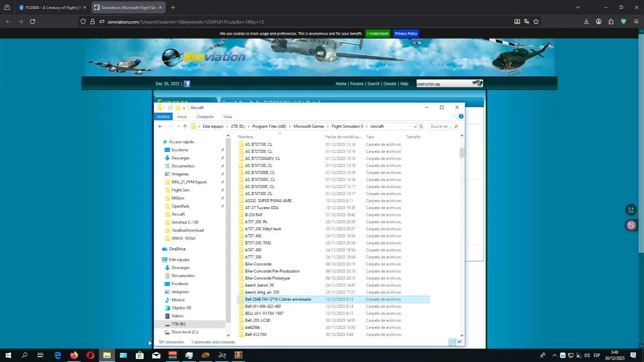Select the BAe-Concorde Prototype folder

(267, 278)
